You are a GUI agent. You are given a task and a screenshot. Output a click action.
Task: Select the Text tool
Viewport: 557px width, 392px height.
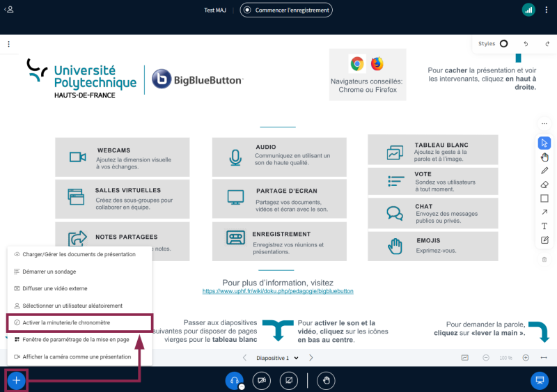point(544,226)
